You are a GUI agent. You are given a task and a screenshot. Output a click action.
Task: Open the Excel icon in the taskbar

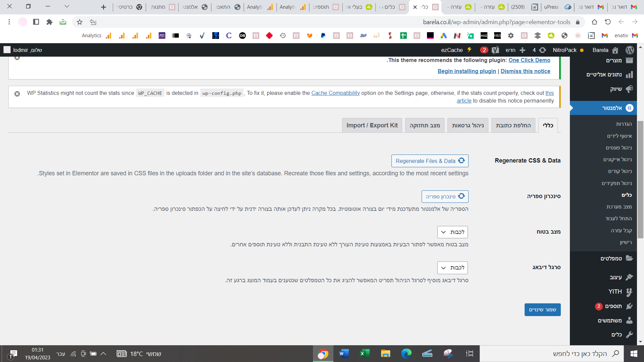(x=365, y=354)
